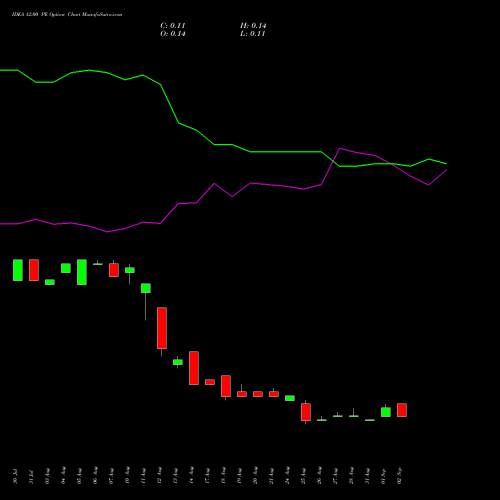This screenshot has height=500, width=500.
Task: Click the '12 Aug' date axis label
Action: (x=159, y=476)
